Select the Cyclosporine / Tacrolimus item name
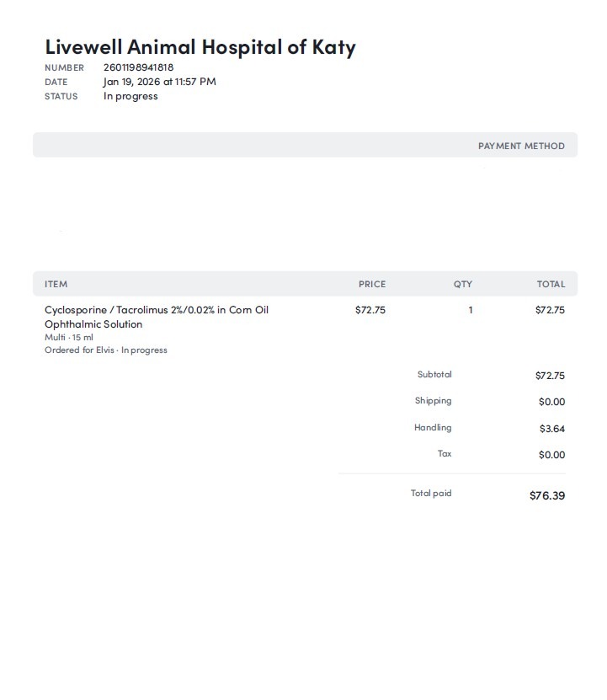 coord(157,317)
